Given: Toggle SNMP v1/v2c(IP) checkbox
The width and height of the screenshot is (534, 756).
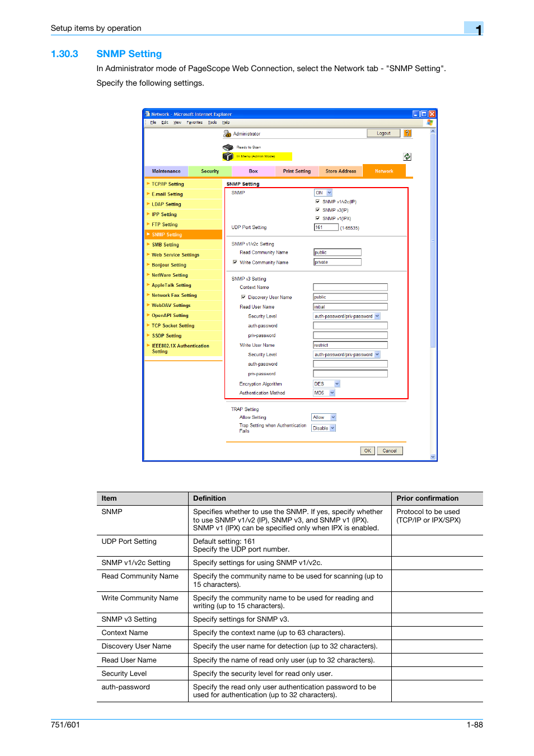Looking at the screenshot, I should pos(317,202).
